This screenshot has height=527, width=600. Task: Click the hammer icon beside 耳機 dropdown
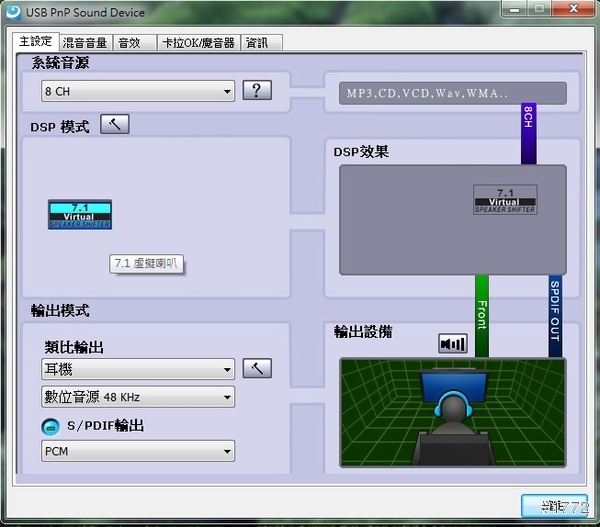tap(257, 368)
